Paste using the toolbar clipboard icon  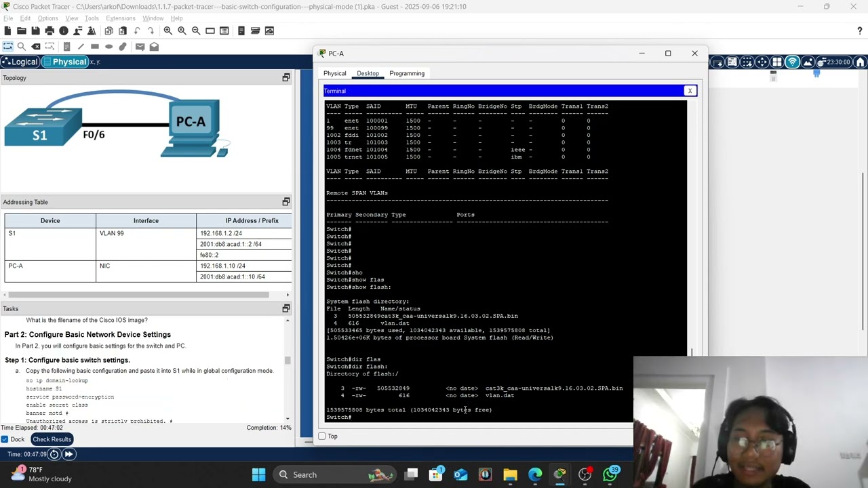(123, 30)
